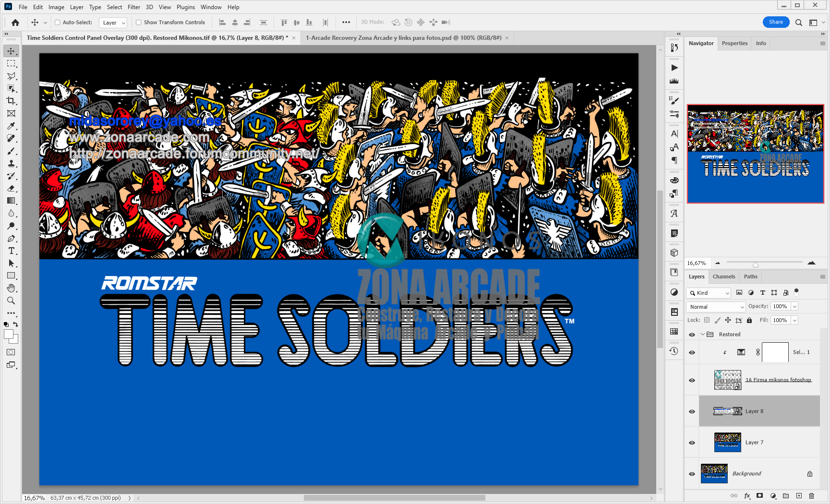Enable the Show Transform Controls checkbox
Viewport: 830px width, 504px height.
[139, 22]
